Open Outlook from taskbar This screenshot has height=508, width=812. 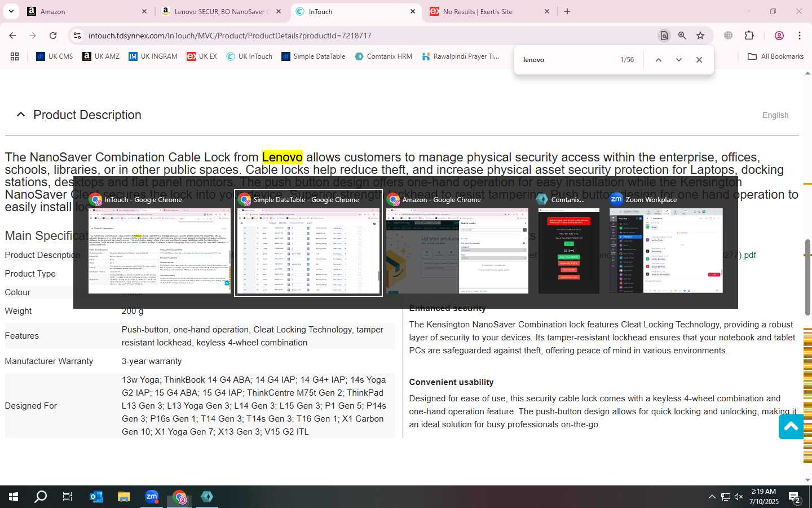(x=96, y=497)
